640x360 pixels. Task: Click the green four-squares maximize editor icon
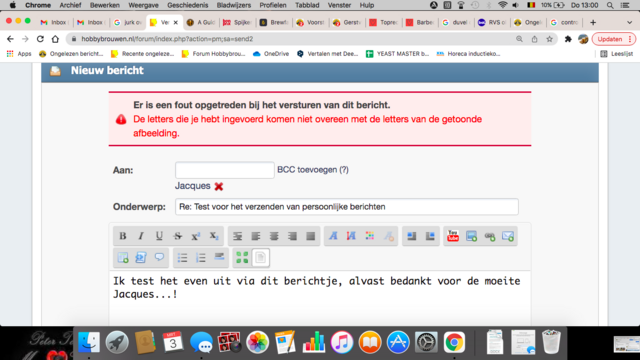coord(242,258)
